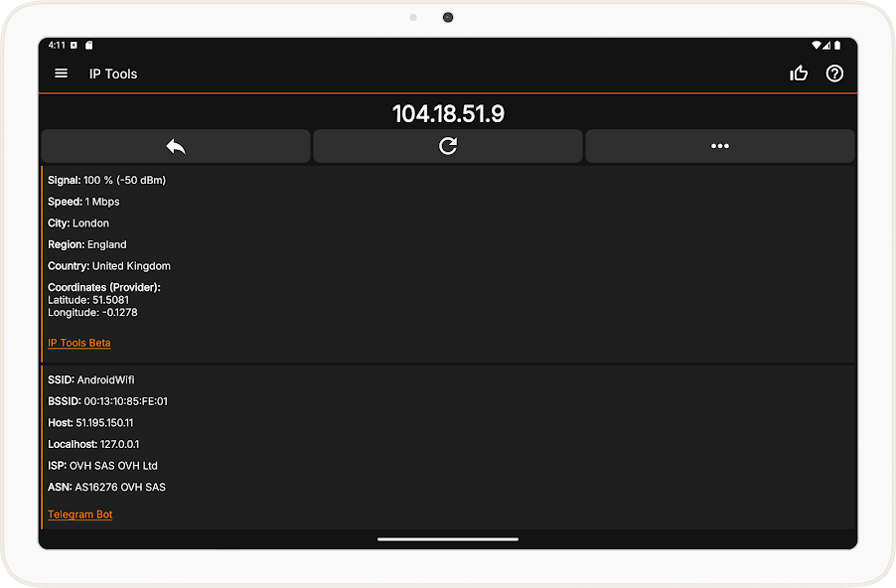The width and height of the screenshot is (896, 588).
Task: Open the IP Tools Beta link
Action: tap(79, 343)
